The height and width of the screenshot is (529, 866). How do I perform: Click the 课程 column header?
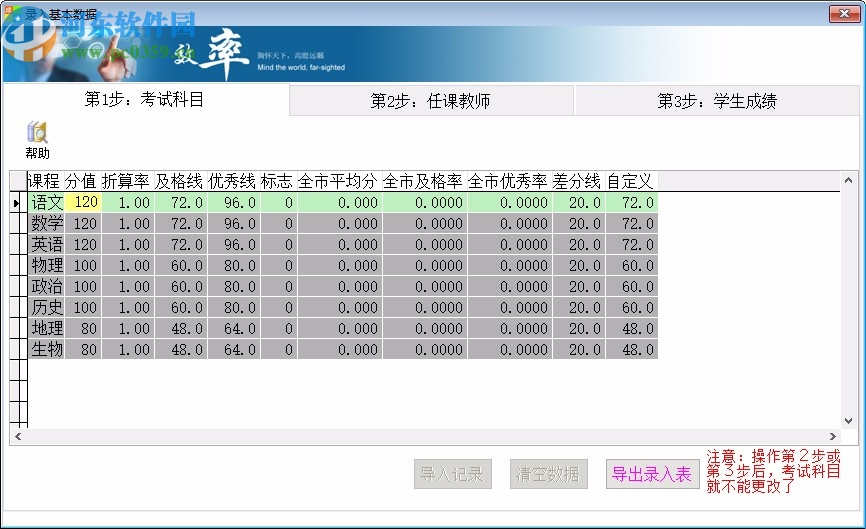(x=45, y=181)
